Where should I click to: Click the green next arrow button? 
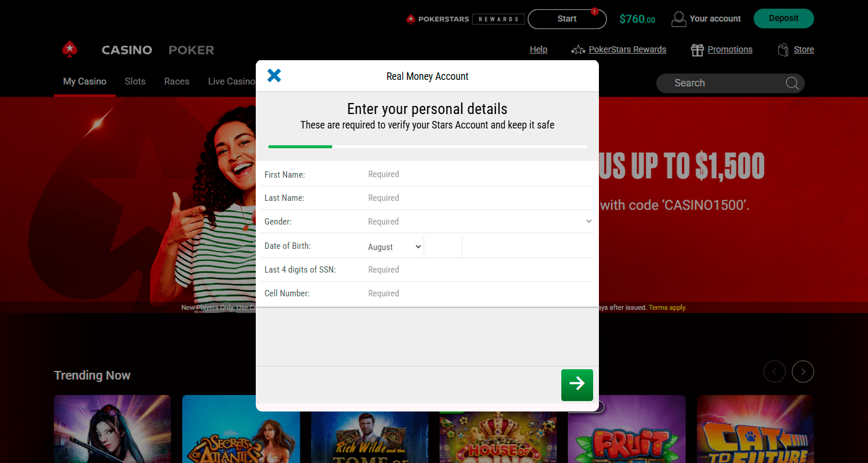pos(577,385)
